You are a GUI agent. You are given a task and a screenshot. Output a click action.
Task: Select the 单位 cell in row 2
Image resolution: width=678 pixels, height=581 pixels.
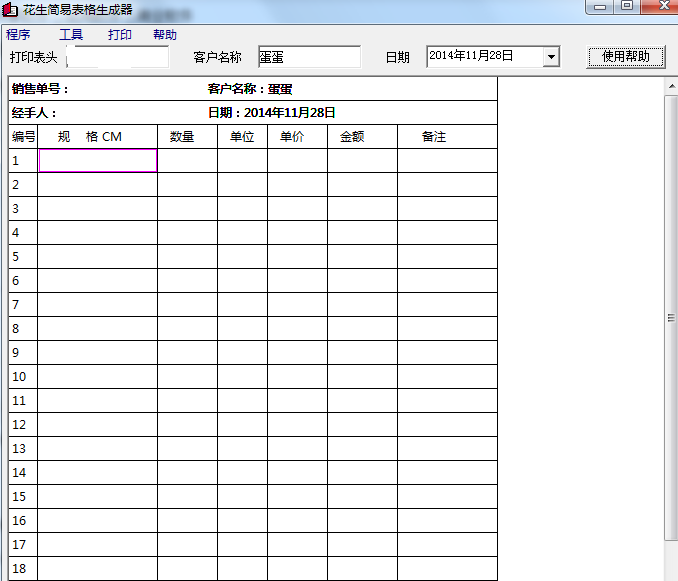(x=243, y=185)
